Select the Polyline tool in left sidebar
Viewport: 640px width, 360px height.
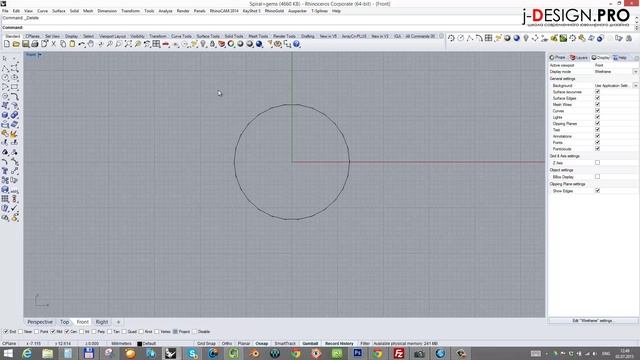pyautogui.click(x=5, y=68)
